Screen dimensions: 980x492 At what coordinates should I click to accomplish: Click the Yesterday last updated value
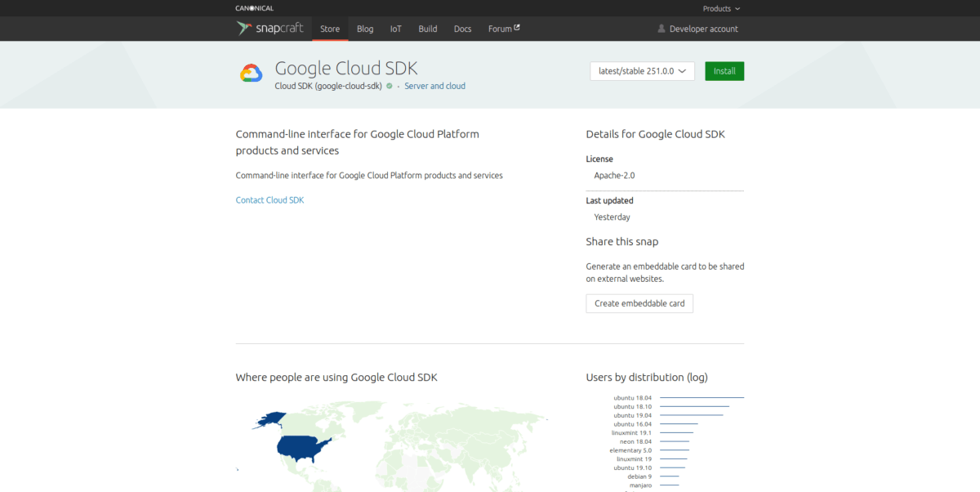612,217
